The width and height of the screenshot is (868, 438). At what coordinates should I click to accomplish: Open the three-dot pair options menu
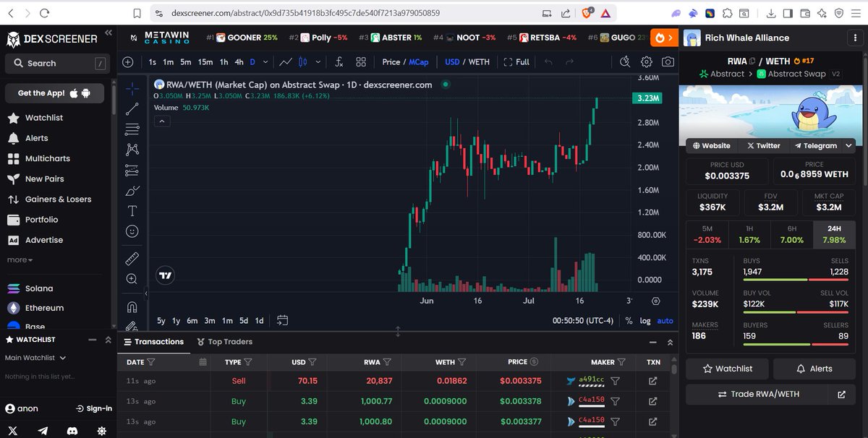tap(856, 38)
